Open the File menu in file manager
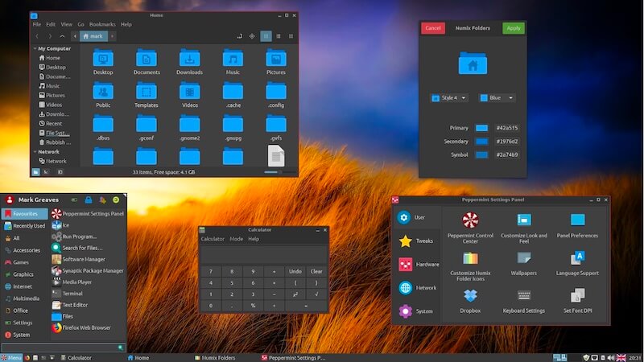Image resolution: width=644 pixels, height=362 pixels. (x=37, y=24)
